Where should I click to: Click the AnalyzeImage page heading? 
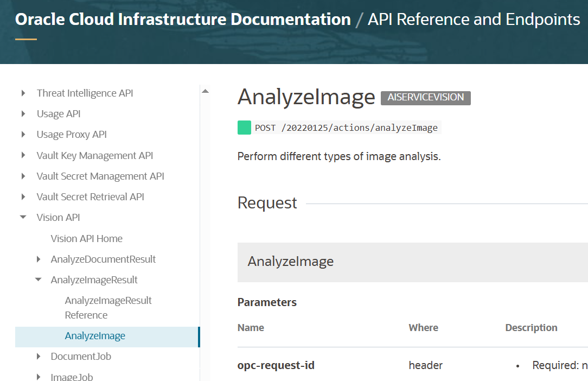pos(306,97)
